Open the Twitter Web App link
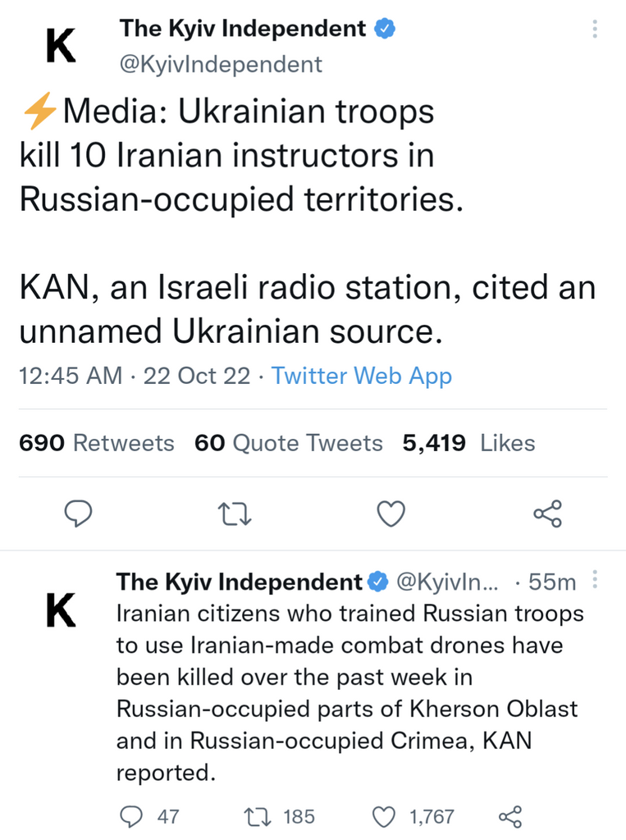Image resolution: width=626 pixels, height=840 pixels. pos(361,377)
